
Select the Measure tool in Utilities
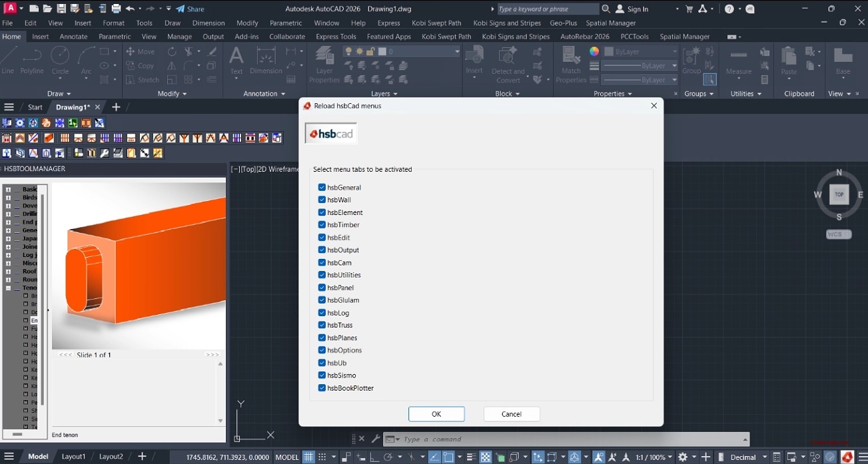coord(738,63)
